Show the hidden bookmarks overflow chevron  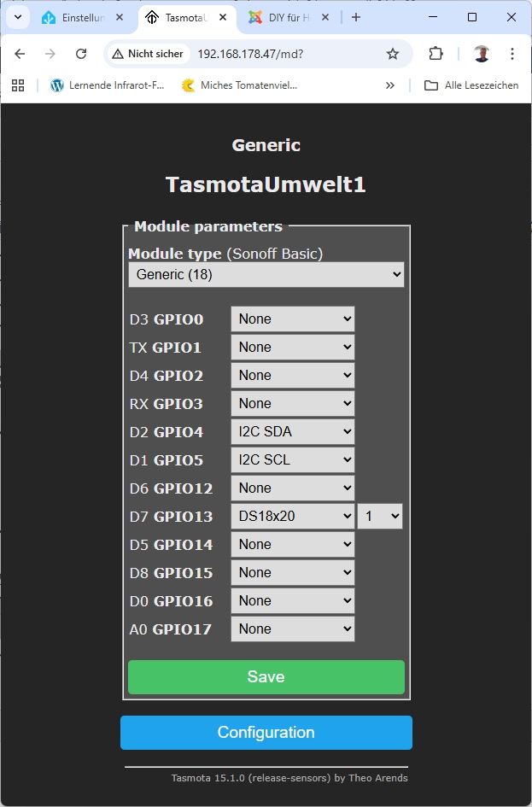(390, 85)
